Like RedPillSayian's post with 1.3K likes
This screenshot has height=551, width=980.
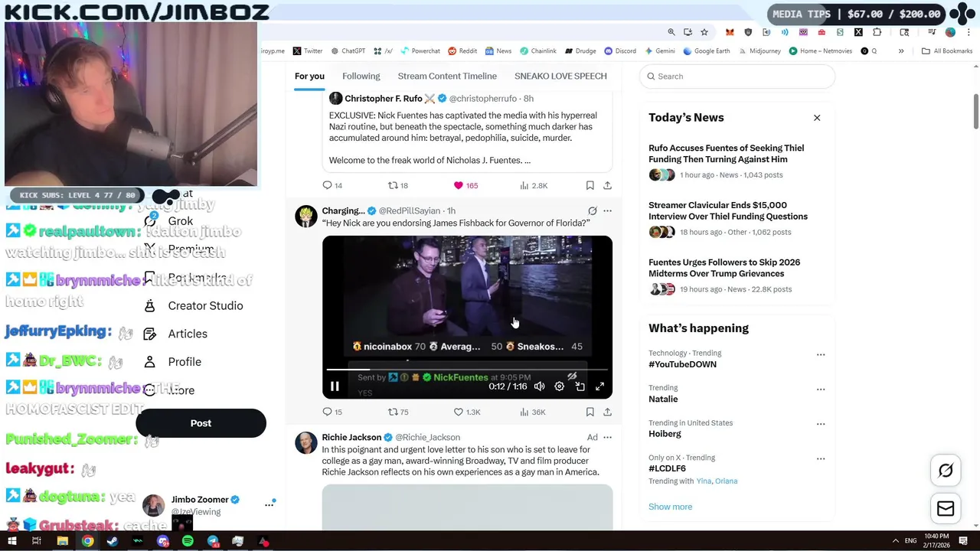[467, 412]
